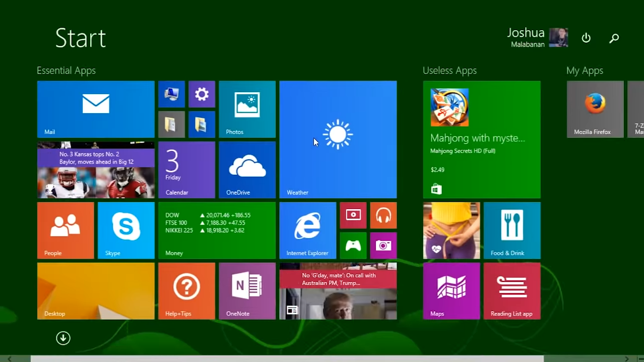Open the Music headphones tile

(383, 215)
